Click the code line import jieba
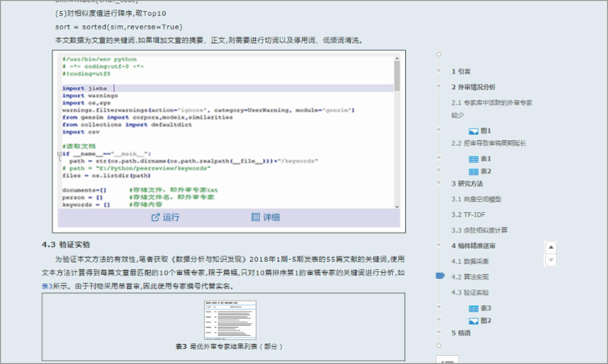The width and height of the screenshot is (608, 364). (84, 88)
